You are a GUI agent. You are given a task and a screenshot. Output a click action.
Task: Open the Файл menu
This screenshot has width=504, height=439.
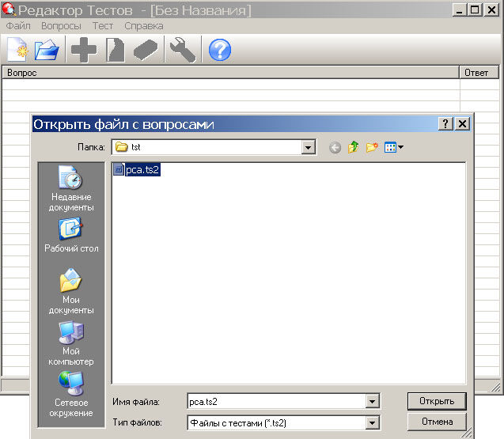click(18, 26)
